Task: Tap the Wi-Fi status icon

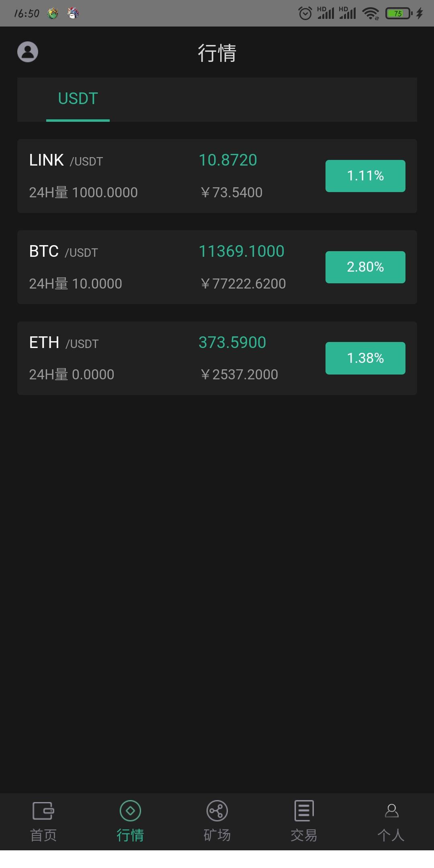Action: [371, 14]
